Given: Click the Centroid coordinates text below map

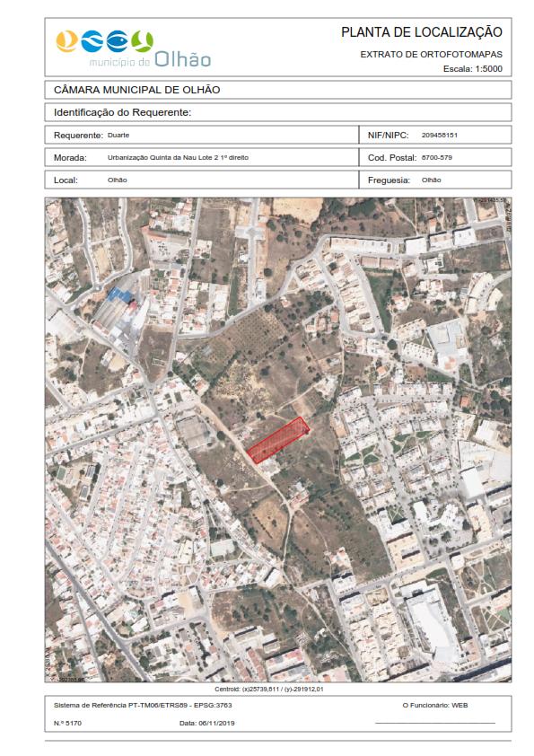Looking at the screenshot, I should pos(269,690).
